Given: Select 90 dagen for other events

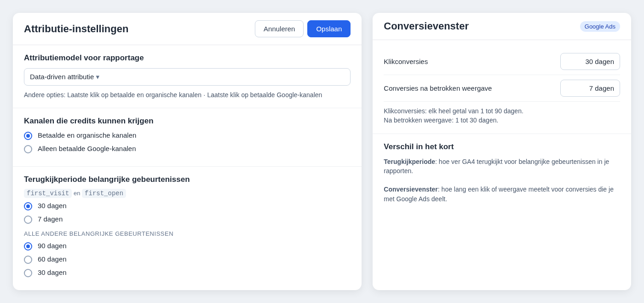Looking at the screenshot, I should point(28,246).
